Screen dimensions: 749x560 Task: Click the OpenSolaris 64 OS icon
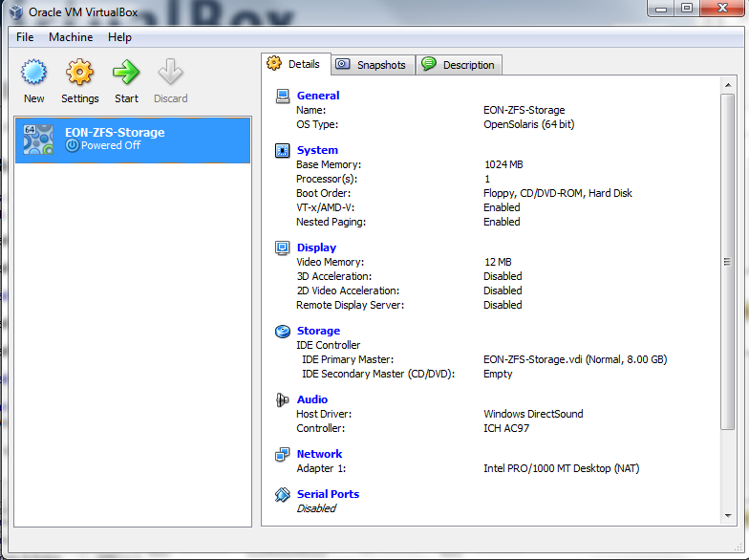click(x=38, y=140)
